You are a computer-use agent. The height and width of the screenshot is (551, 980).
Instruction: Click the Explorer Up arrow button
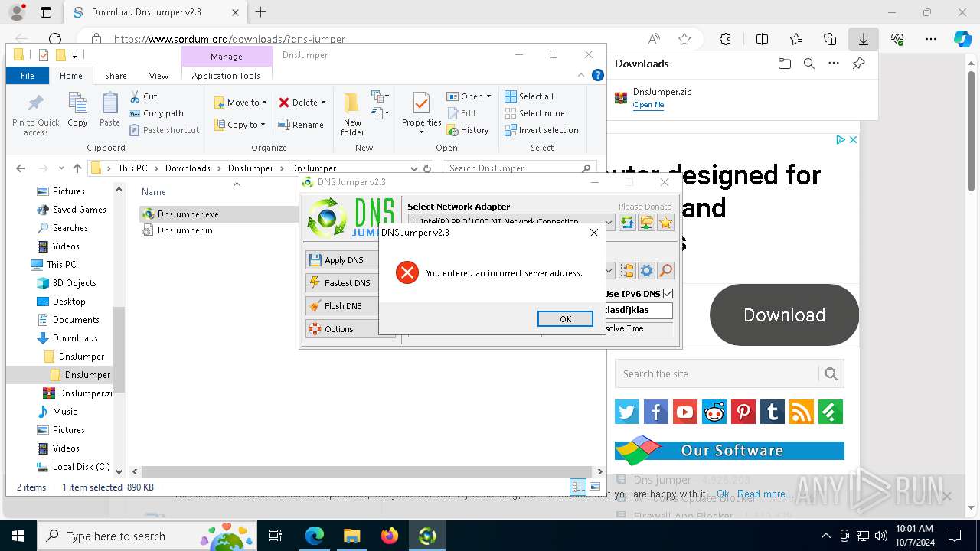click(x=77, y=168)
